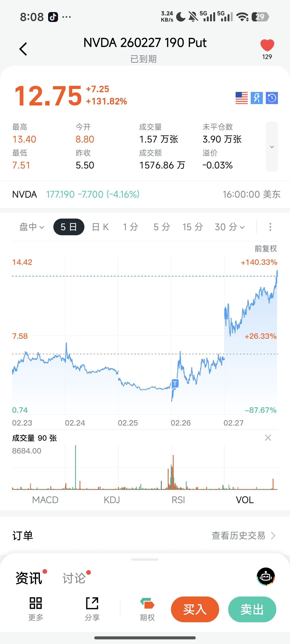The height and width of the screenshot is (644, 290).
Task: Open the 盘中 session dropdown
Action: coord(32,227)
